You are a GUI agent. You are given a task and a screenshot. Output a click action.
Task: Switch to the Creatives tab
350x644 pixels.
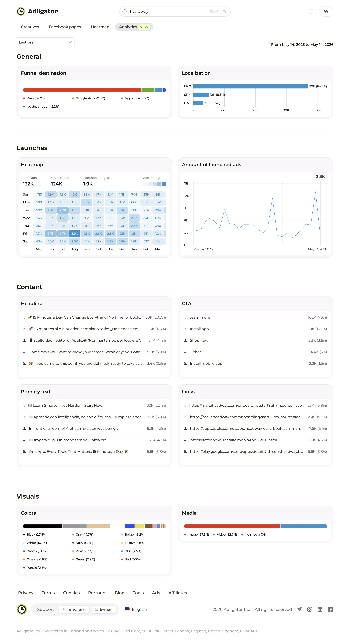30,27
